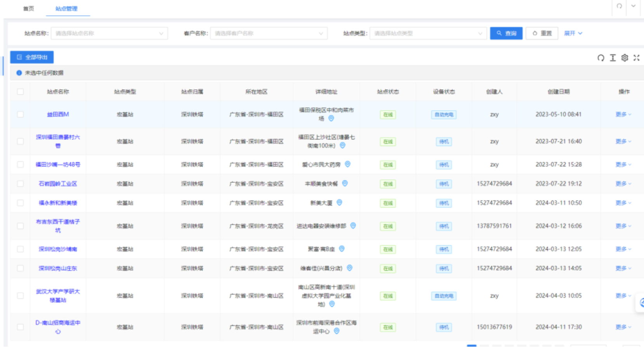Open the 站点类型 select dropdown
Viewport: 644px width, 347px height.
428,33
